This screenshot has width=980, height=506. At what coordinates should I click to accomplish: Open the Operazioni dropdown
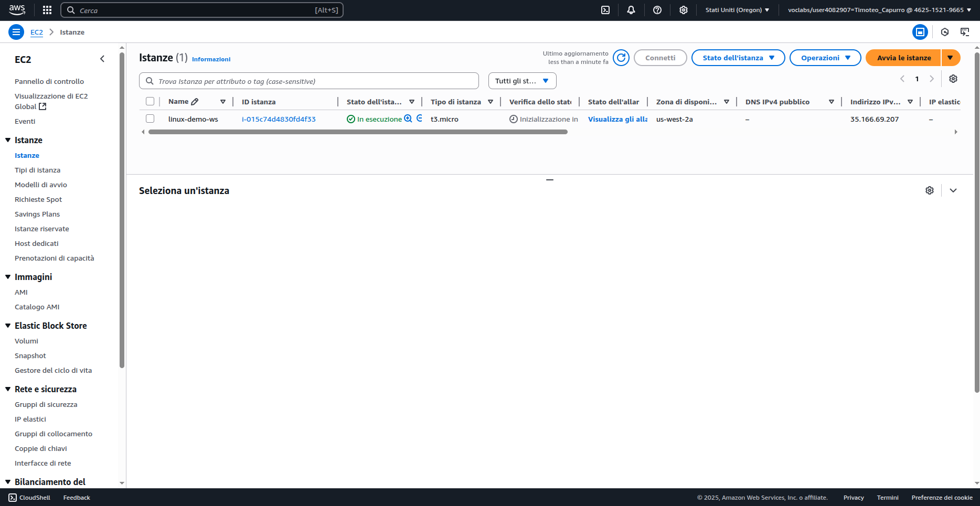pyautogui.click(x=825, y=58)
